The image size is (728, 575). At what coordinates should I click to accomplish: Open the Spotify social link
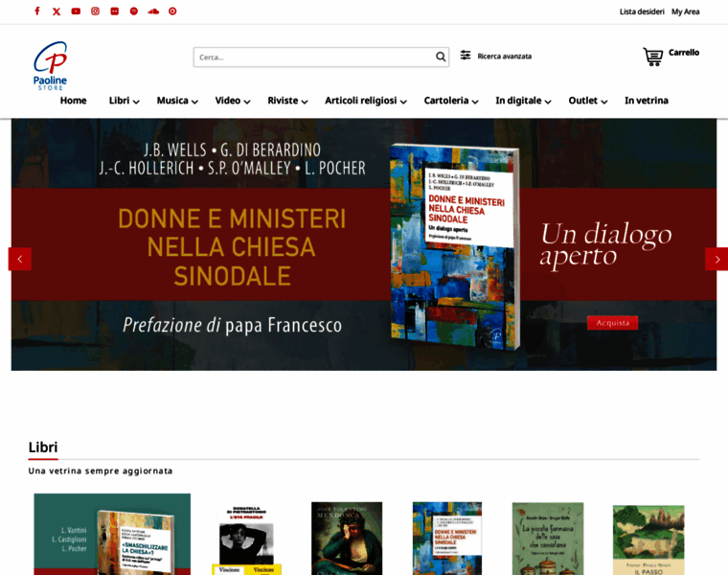coord(134,11)
